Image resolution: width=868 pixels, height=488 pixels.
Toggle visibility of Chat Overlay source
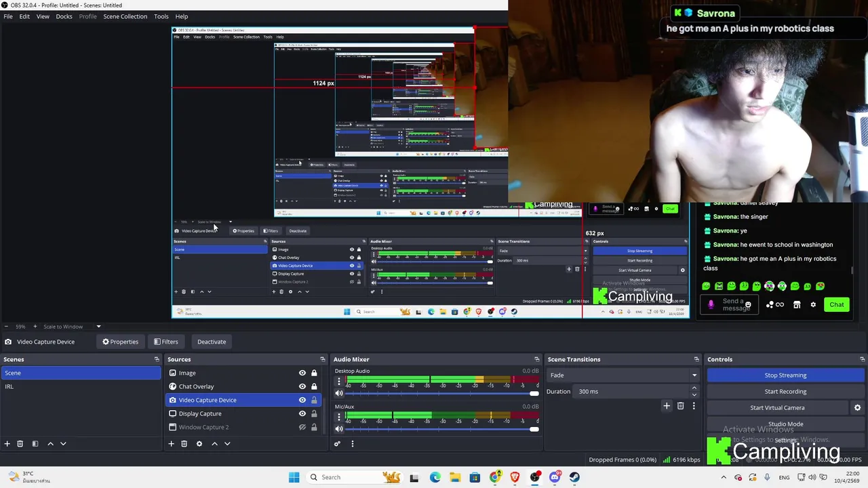click(x=302, y=386)
